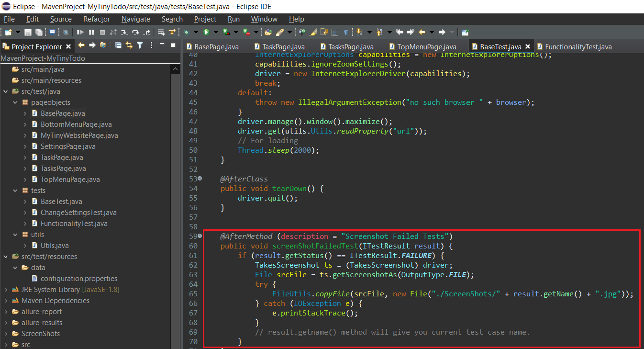Click the Open Type icon in toolbar
The image size is (644, 349).
(268, 32)
